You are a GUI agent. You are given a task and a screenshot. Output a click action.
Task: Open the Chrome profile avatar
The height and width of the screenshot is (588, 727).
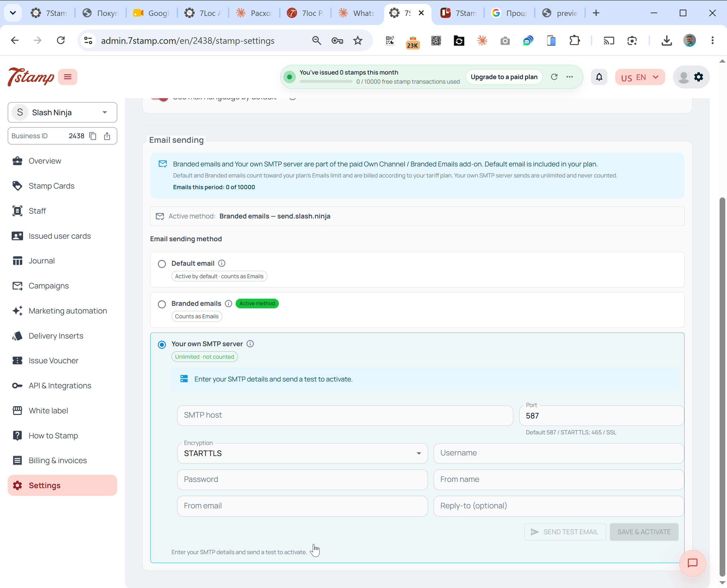coord(689,41)
